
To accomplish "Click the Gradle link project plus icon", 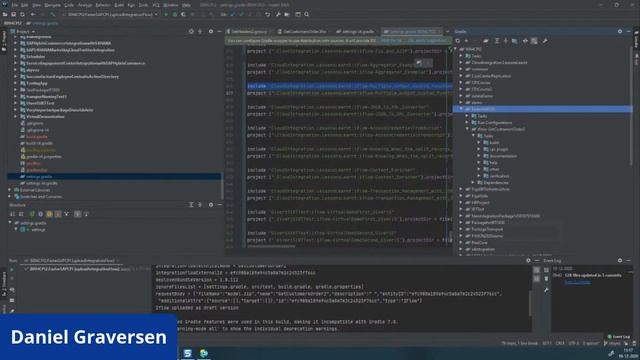I will pos(466,41).
